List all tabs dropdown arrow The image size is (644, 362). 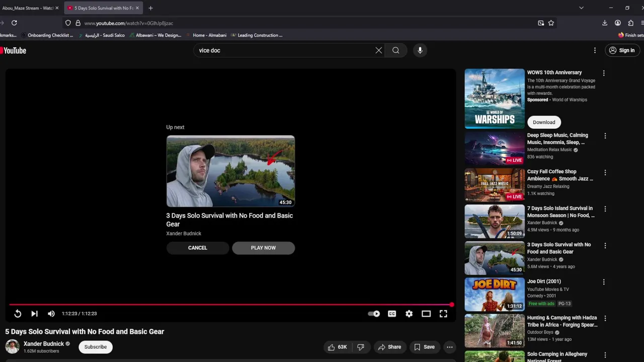point(581,8)
